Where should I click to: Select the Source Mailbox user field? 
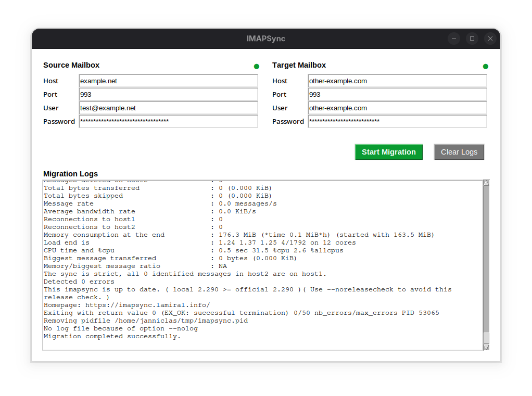point(168,108)
